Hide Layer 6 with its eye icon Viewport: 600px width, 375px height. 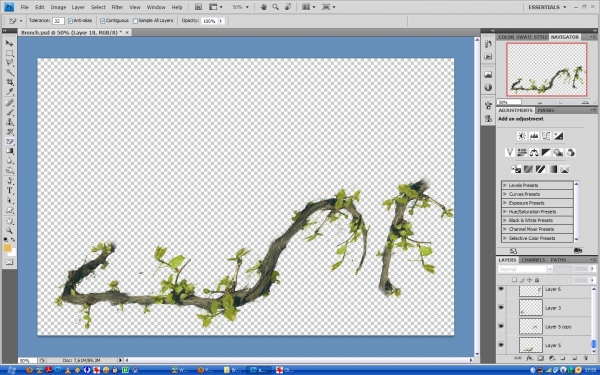tap(501, 289)
